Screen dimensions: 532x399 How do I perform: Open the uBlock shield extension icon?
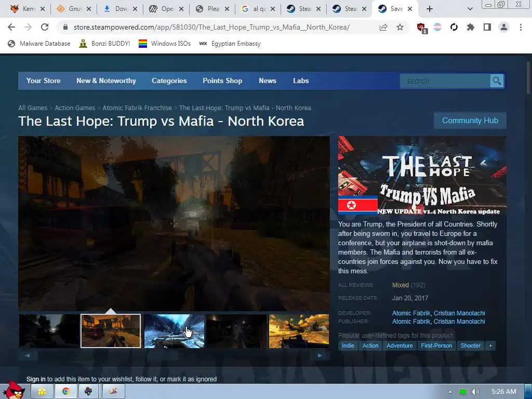(x=422, y=28)
